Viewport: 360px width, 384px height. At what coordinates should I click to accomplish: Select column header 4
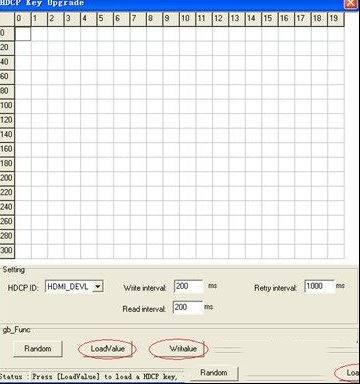(89, 19)
